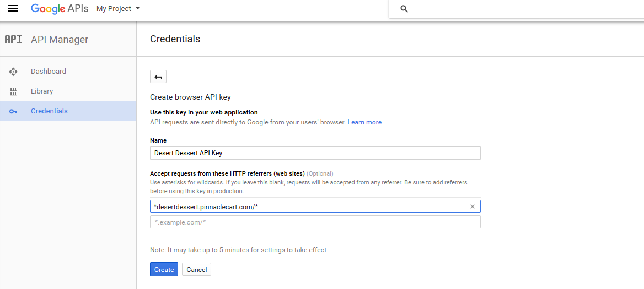This screenshot has height=289, width=644.
Task: Open the hamburger navigation menu
Action: [x=13, y=9]
